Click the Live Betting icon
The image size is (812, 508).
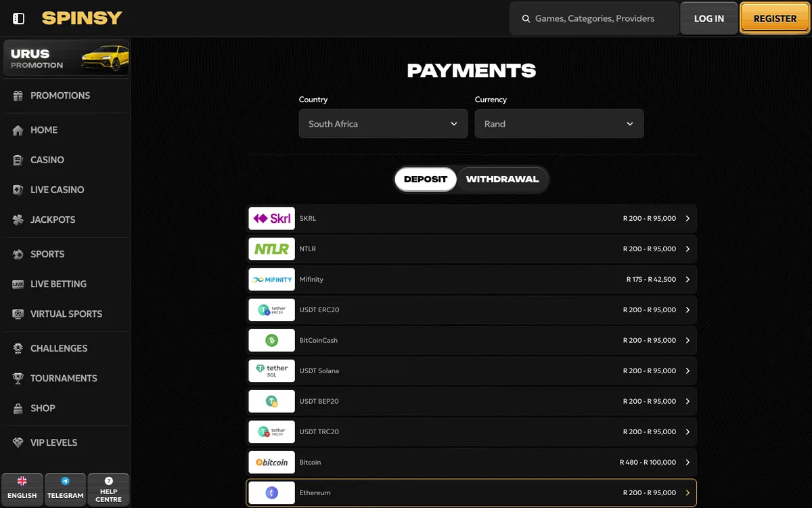(18, 284)
